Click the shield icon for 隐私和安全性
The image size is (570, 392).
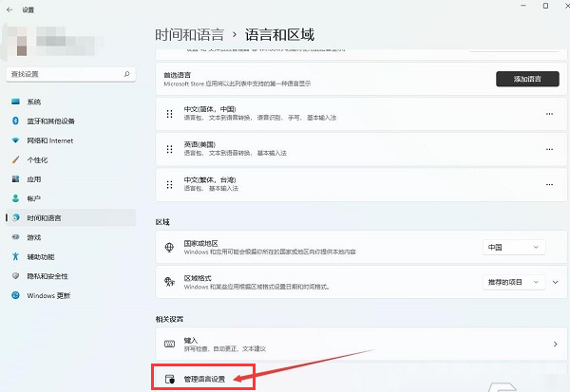point(15,276)
